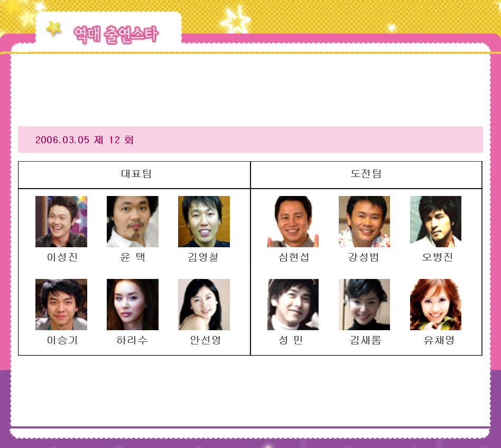This screenshot has height=448, width=501.
Task: Open the 김영철 portrait image
Action: [204, 221]
